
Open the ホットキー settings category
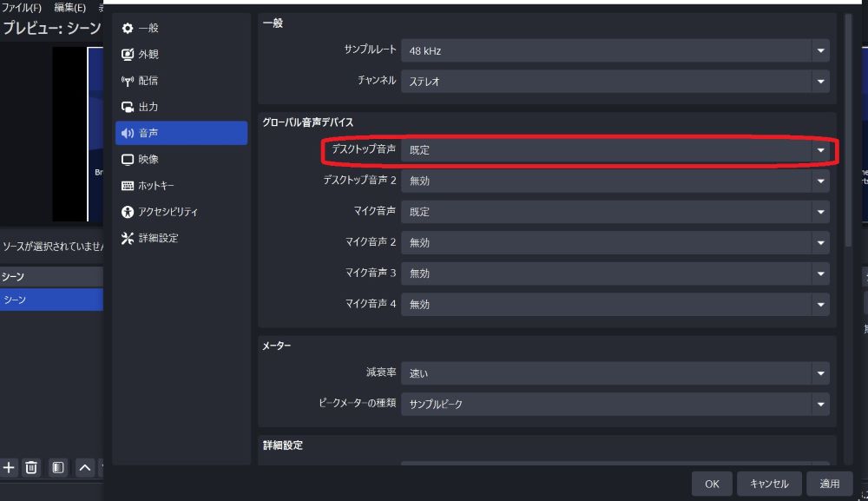[181, 186]
